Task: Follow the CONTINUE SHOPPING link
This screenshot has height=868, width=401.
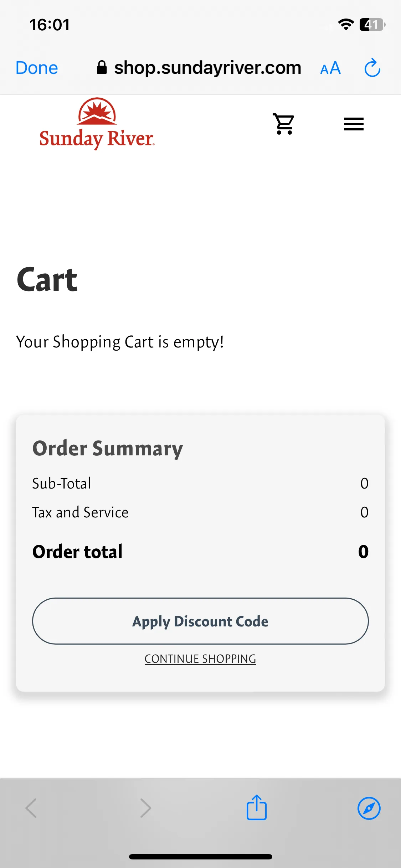Action: (200, 659)
